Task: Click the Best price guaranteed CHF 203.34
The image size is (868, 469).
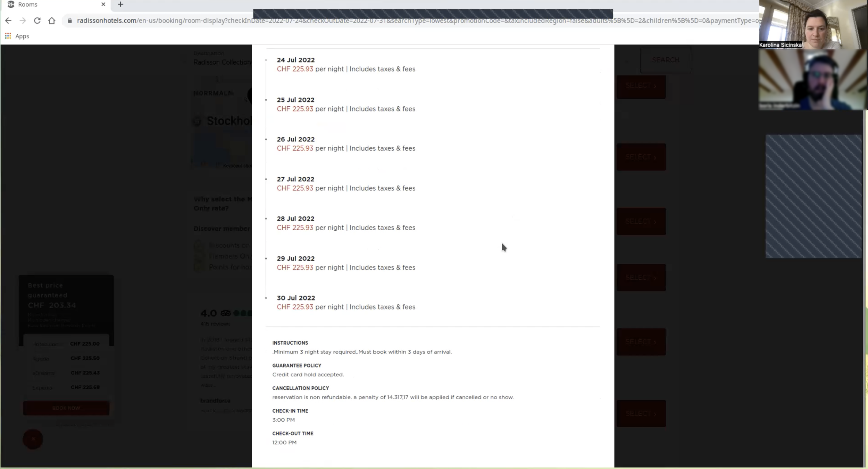Action: click(52, 295)
